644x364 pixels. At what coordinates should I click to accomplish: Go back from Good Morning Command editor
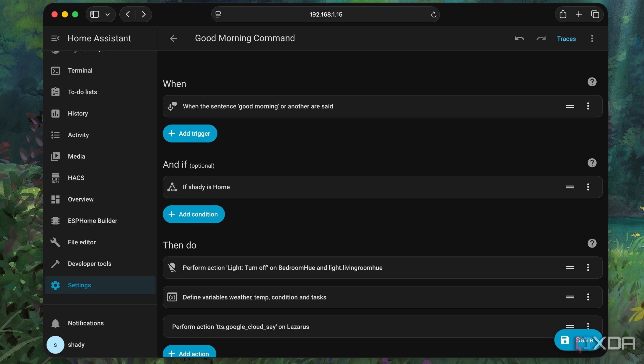click(173, 38)
